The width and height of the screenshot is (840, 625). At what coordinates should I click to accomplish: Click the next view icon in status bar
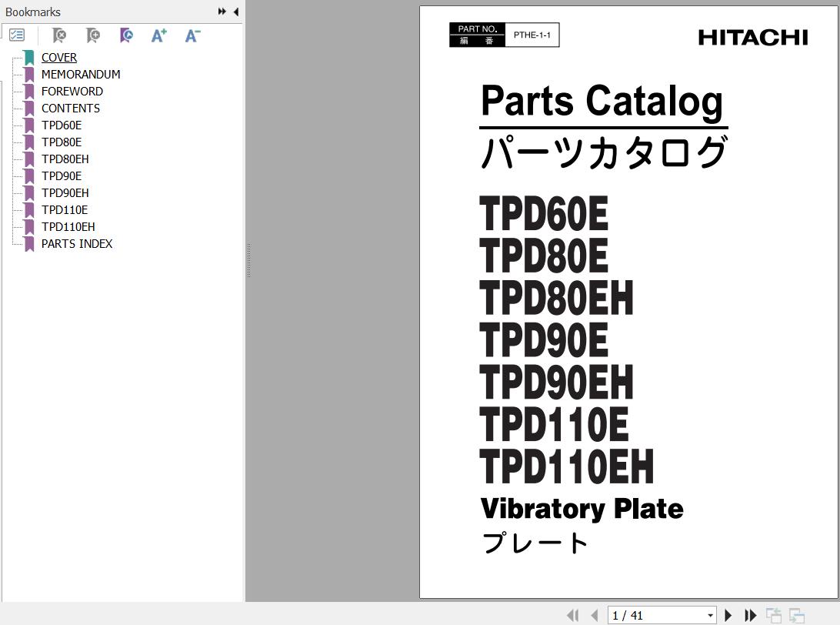coord(797,615)
